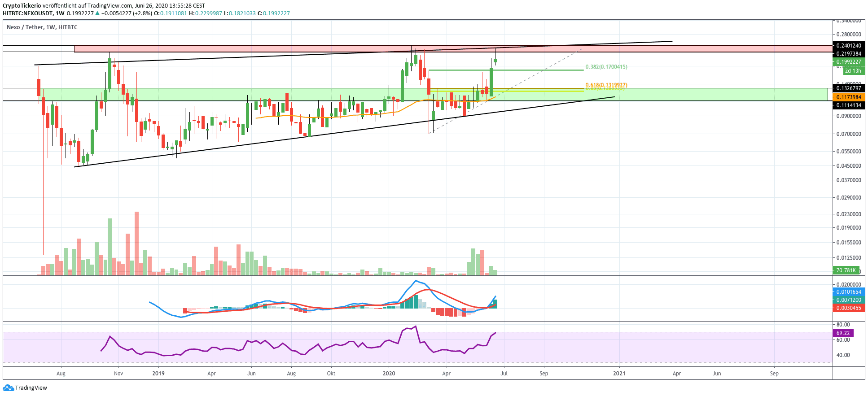Click the 0.382(0.1700415) Fibonacci label
The image size is (868, 396).
tap(606, 67)
